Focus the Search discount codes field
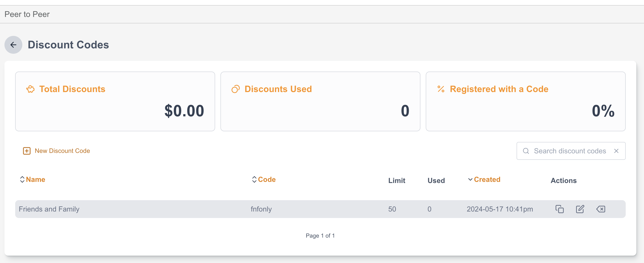 [x=570, y=151]
